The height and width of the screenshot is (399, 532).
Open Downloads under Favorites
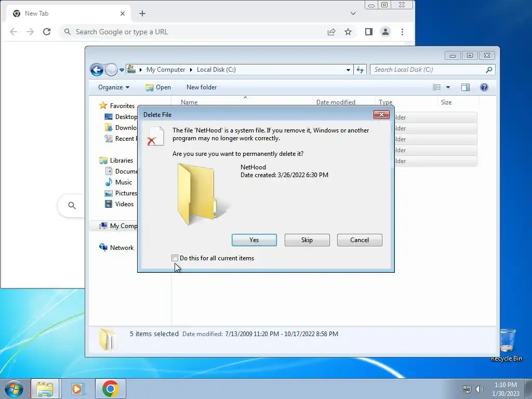click(121, 128)
